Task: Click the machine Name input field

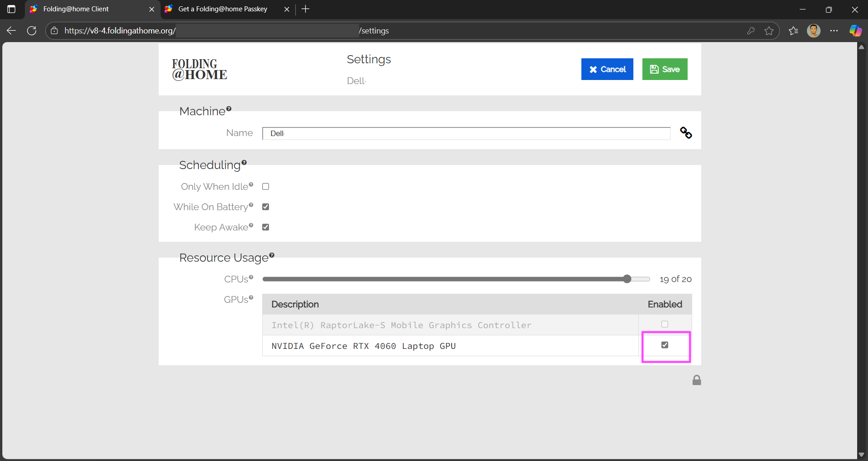Action: [466, 133]
